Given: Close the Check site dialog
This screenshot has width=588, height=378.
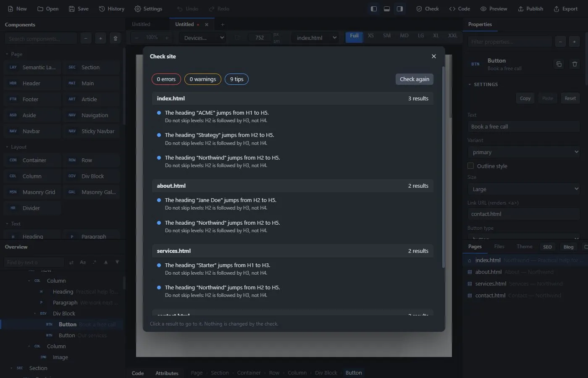Looking at the screenshot, I should (434, 56).
